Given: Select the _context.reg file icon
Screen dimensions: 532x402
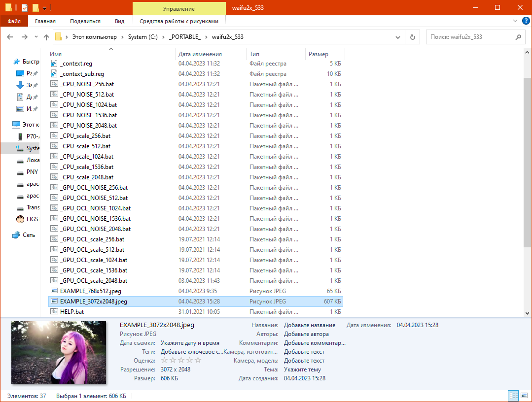Looking at the screenshot, I should (54, 64).
